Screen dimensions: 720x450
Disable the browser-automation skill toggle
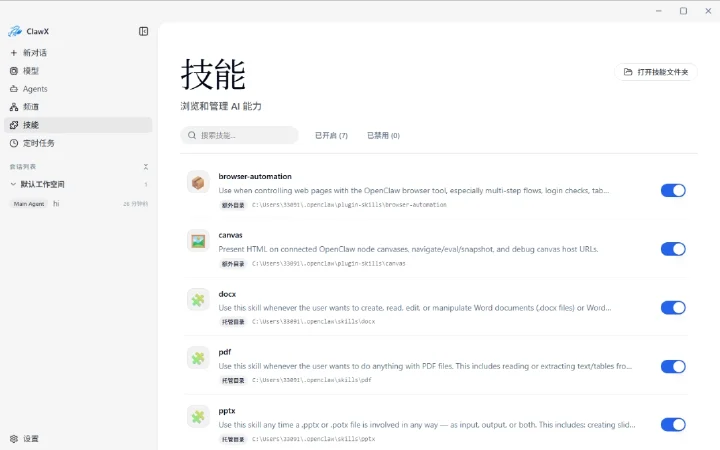[x=673, y=191]
